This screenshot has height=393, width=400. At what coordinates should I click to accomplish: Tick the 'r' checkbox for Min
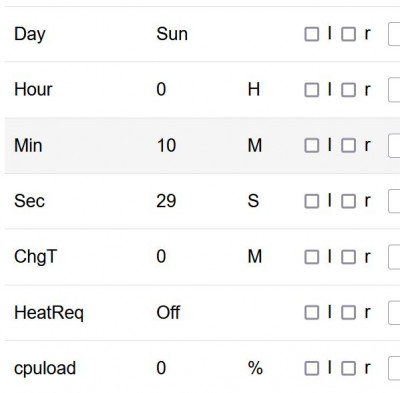tap(348, 146)
